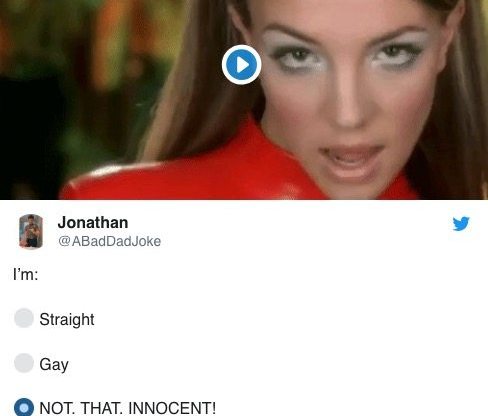Open the @ABadDadJoke handle link
This screenshot has width=488, height=416.
[109, 241]
